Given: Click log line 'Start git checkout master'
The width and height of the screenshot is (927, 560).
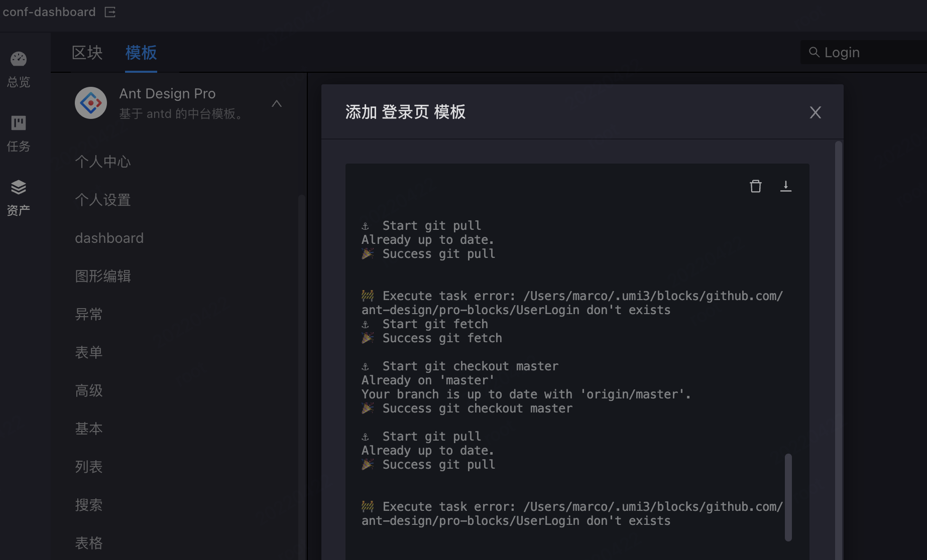Looking at the screenshot, I should click(460, 366).
